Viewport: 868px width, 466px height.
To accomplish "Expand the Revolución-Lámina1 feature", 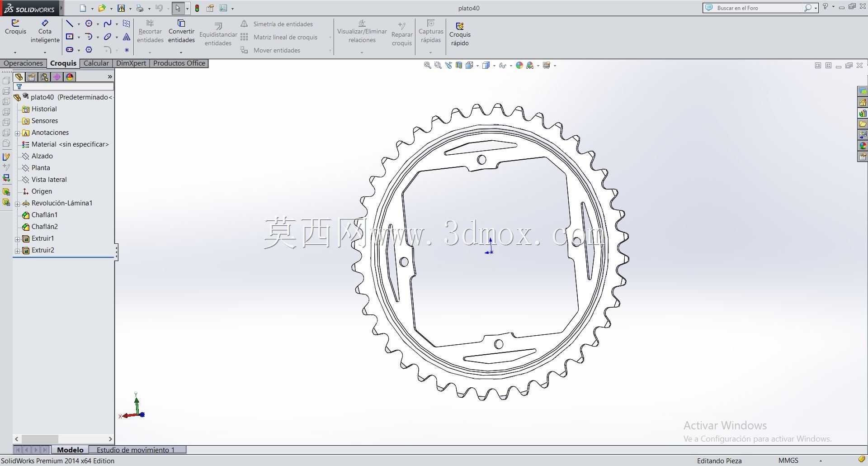I will (18, 204).
